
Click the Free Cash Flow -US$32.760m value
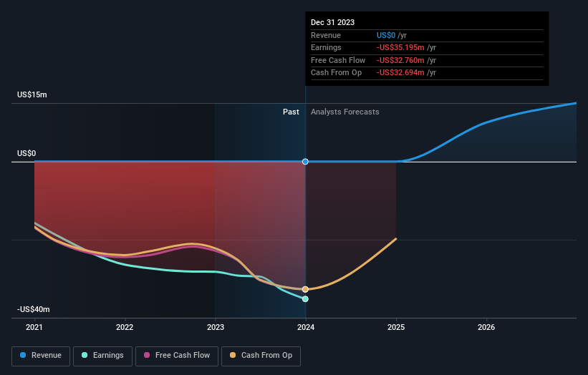(400, 60)
